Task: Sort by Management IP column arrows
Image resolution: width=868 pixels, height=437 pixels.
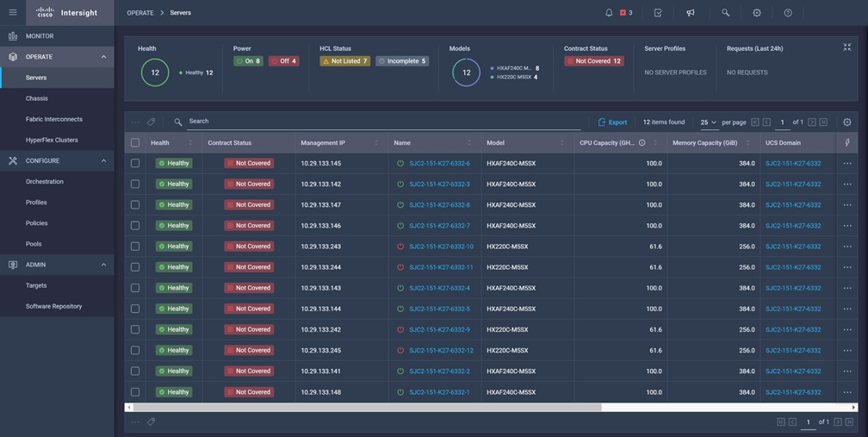Action: point(375,143)
